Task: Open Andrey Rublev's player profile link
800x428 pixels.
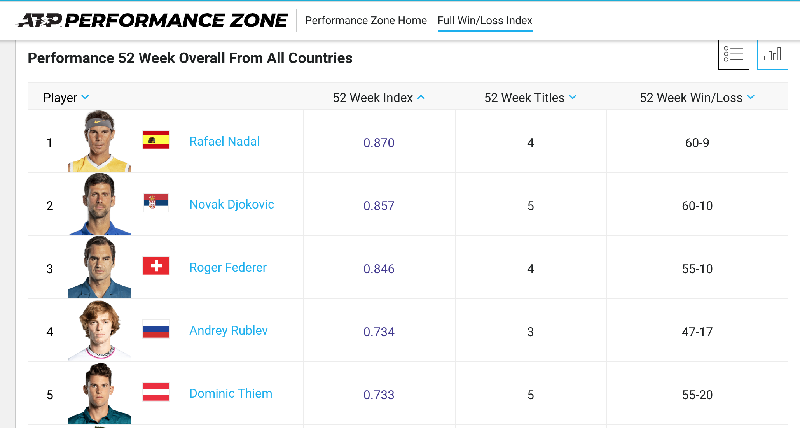Action: 229,331
